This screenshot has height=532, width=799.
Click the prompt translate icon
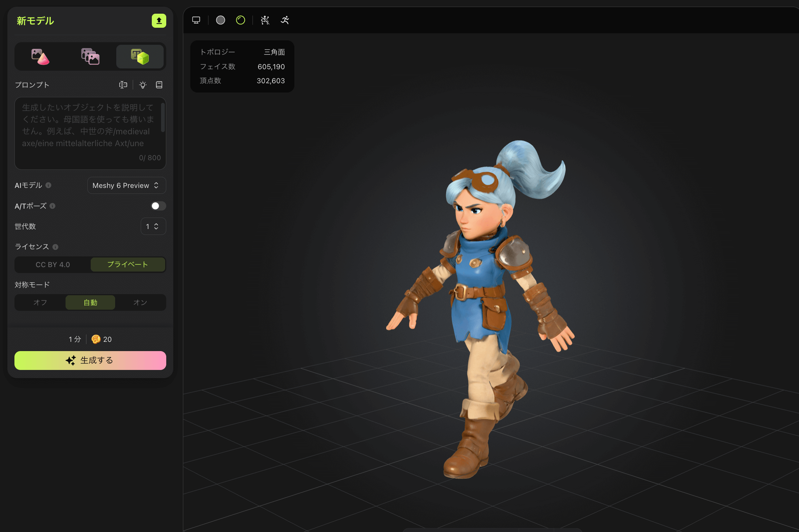point(123,85)
